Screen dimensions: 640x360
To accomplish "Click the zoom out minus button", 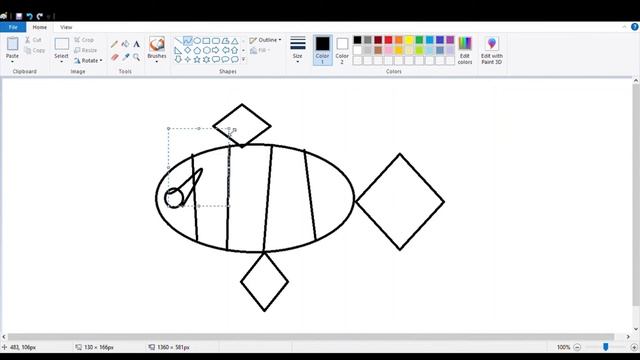I will 577,347.
